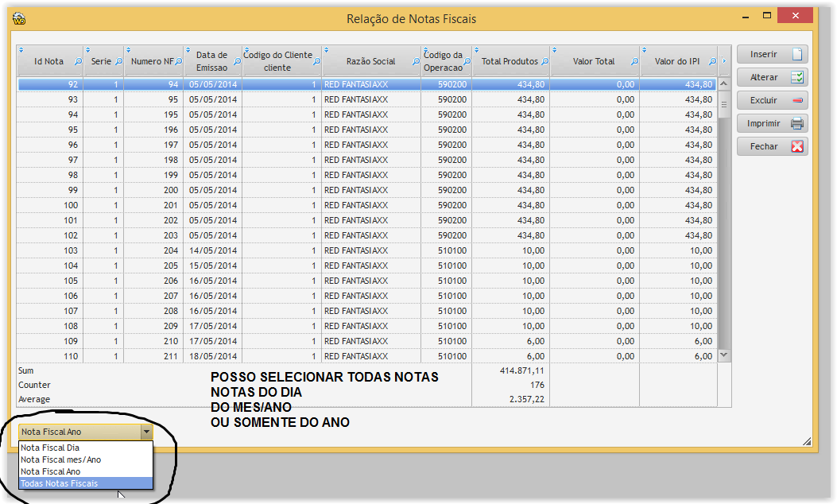Click the Valor Total column header
This screenshot has height=504, width=837.
(594, 61)
